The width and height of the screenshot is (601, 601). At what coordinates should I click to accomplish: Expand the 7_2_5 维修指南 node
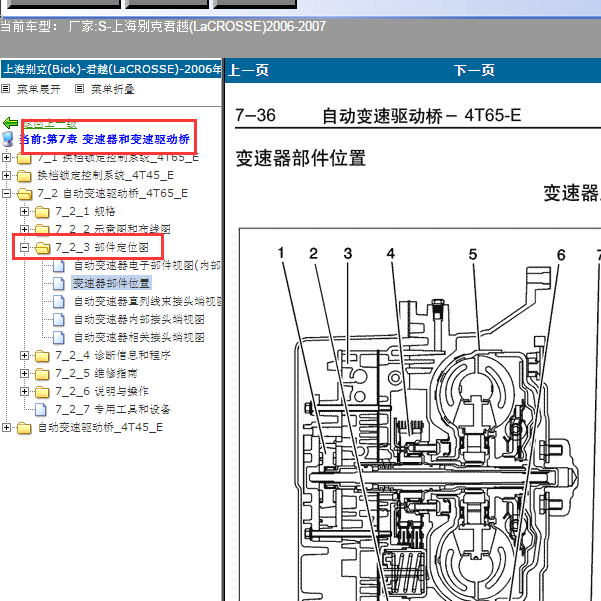(24, 373)
